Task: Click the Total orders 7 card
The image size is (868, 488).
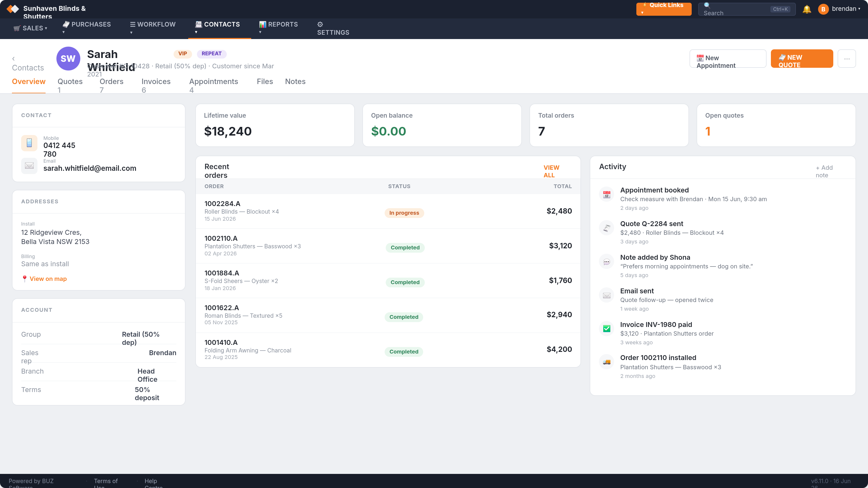Action: 609,125
